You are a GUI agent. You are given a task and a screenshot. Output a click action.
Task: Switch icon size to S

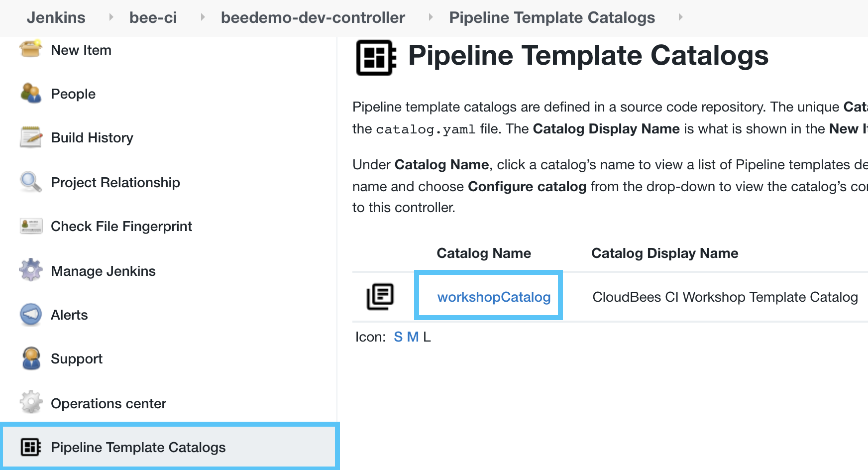point(398,337)
